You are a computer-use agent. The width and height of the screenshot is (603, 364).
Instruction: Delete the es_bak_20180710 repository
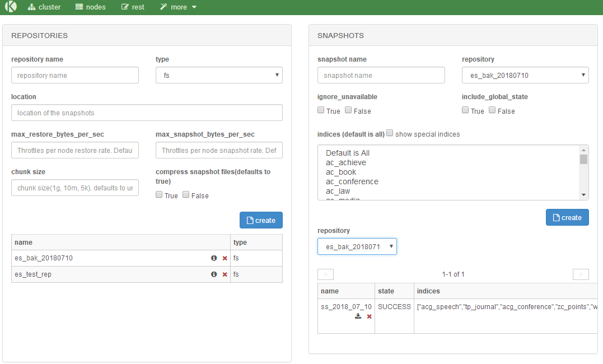225,258
